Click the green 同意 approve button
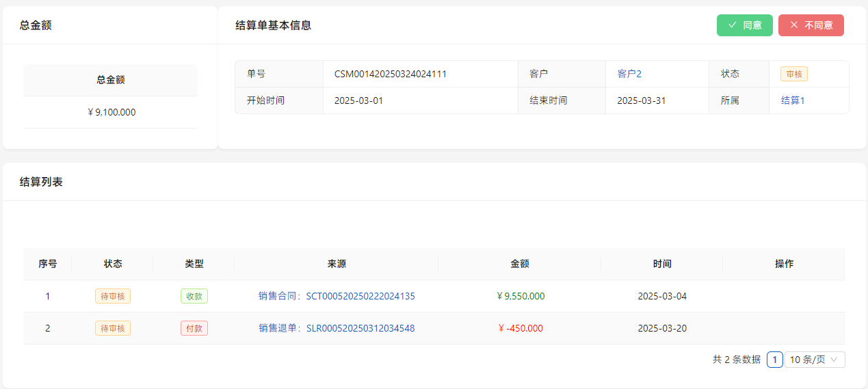This screenshot has height=389, width=868. [x=744, y=25]
